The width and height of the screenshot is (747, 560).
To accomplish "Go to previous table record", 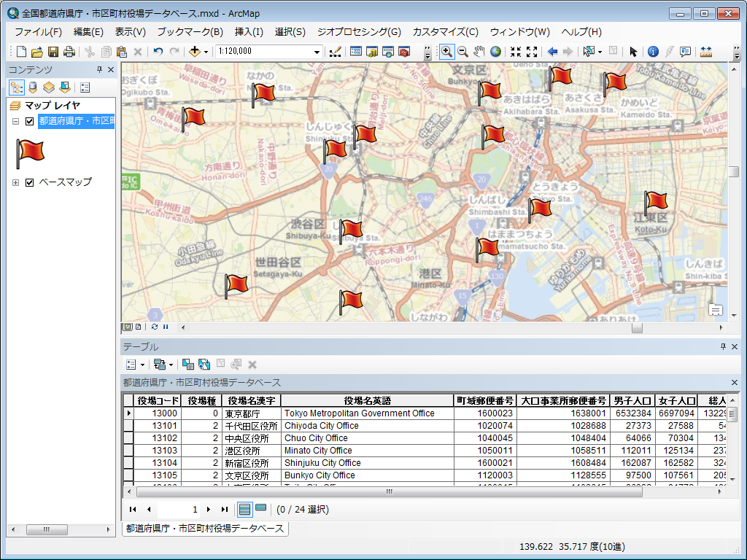I will [149, 510].
